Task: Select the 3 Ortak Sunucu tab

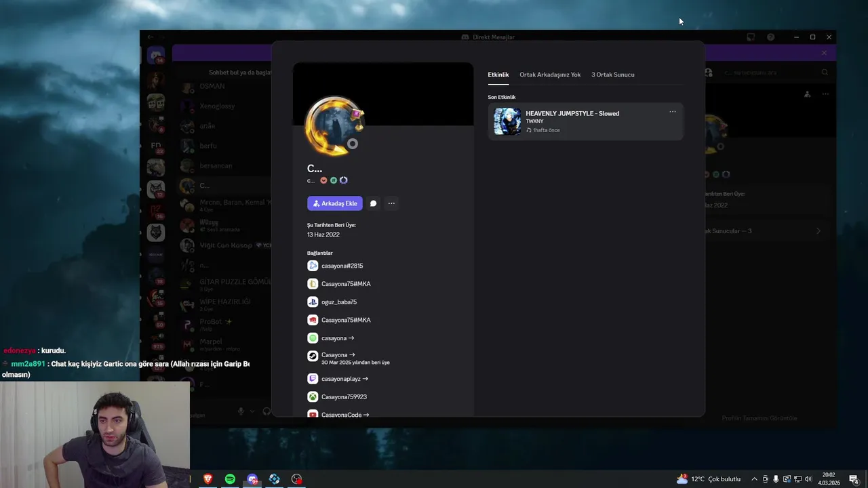Action: 613,75
